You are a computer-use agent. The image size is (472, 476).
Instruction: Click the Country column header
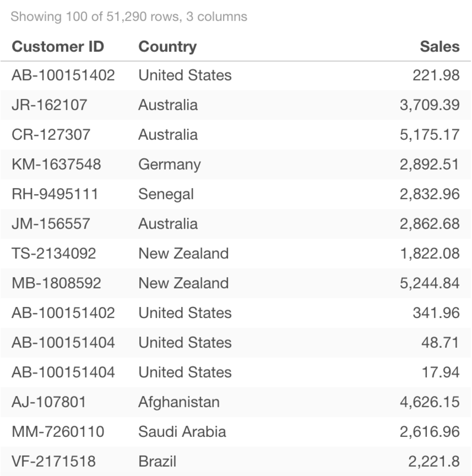click(167, 46)
